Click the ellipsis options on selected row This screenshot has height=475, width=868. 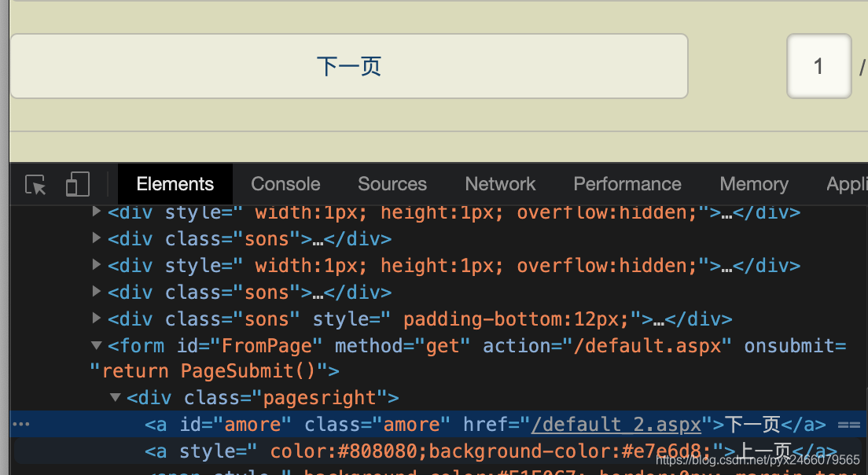coord(21,424)
